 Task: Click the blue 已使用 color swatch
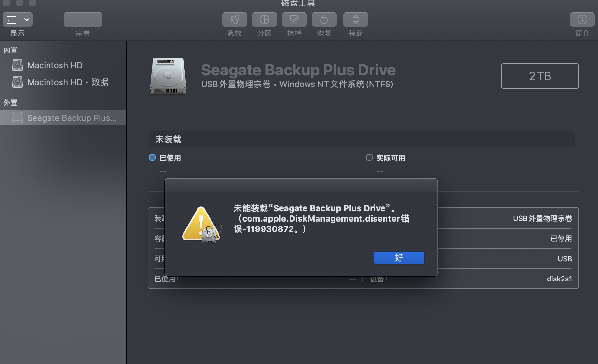coord(152,158)
